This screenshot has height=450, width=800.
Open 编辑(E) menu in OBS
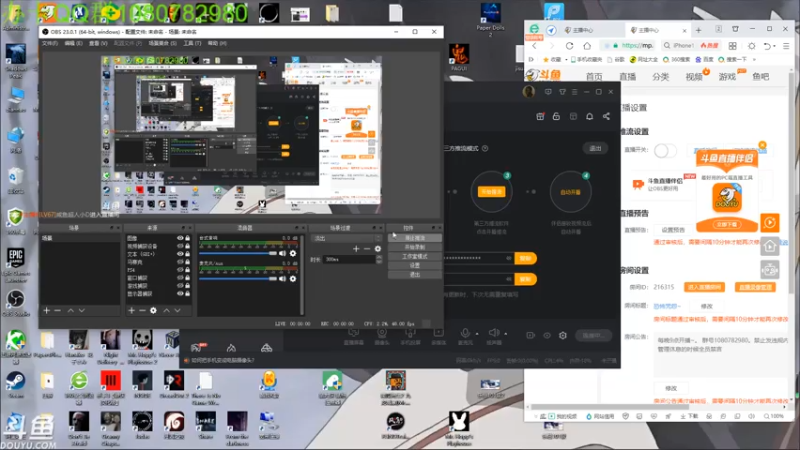point(73,43)
